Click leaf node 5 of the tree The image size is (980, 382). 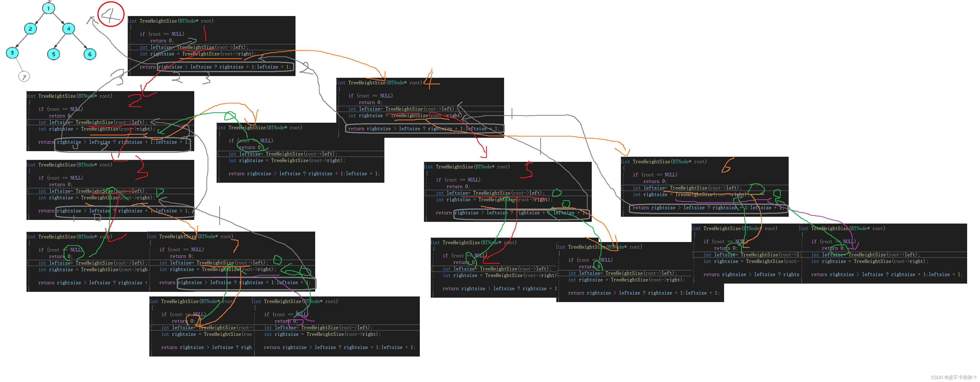pos(54,54)
